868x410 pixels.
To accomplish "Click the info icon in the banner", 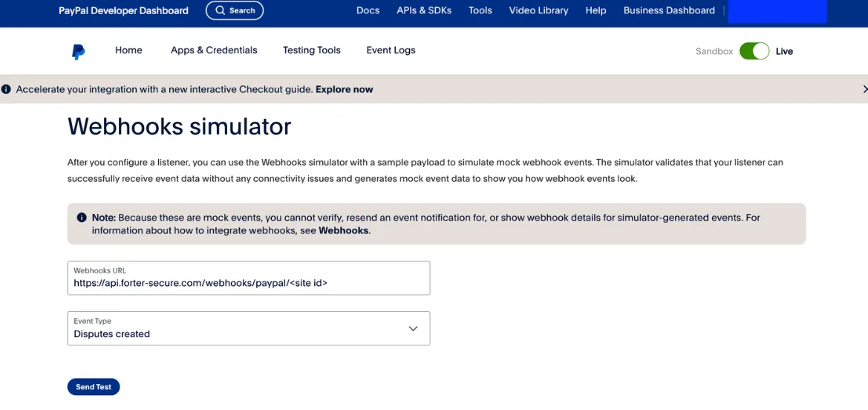I will pos(6,89).
